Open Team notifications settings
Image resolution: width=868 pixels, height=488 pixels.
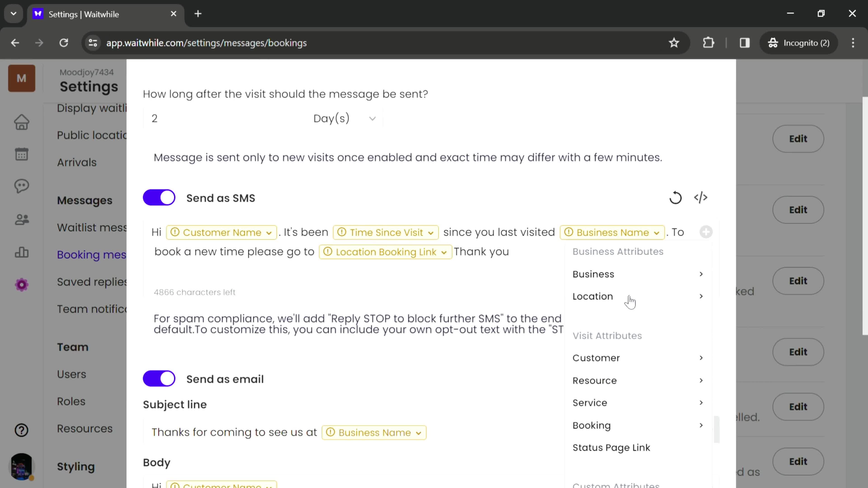pos(92,309)
